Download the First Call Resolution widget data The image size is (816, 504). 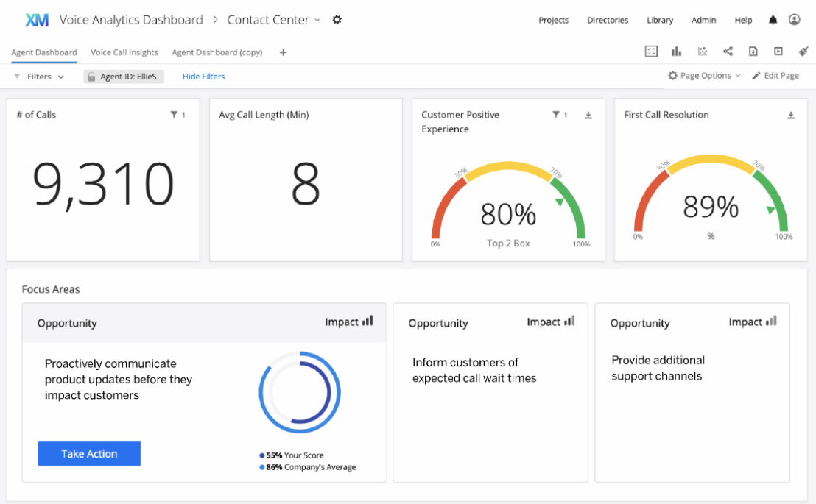click(x=790, y=115)
